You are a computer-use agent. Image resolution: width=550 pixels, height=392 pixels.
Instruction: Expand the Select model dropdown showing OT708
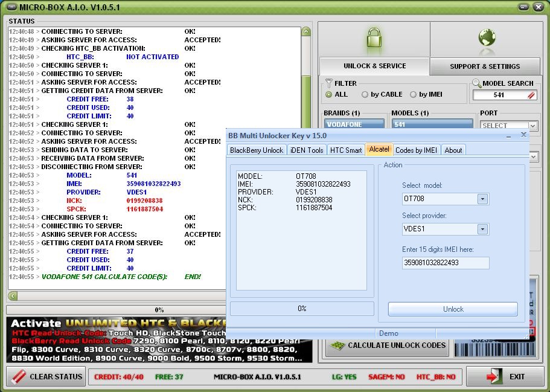(482, 199)
